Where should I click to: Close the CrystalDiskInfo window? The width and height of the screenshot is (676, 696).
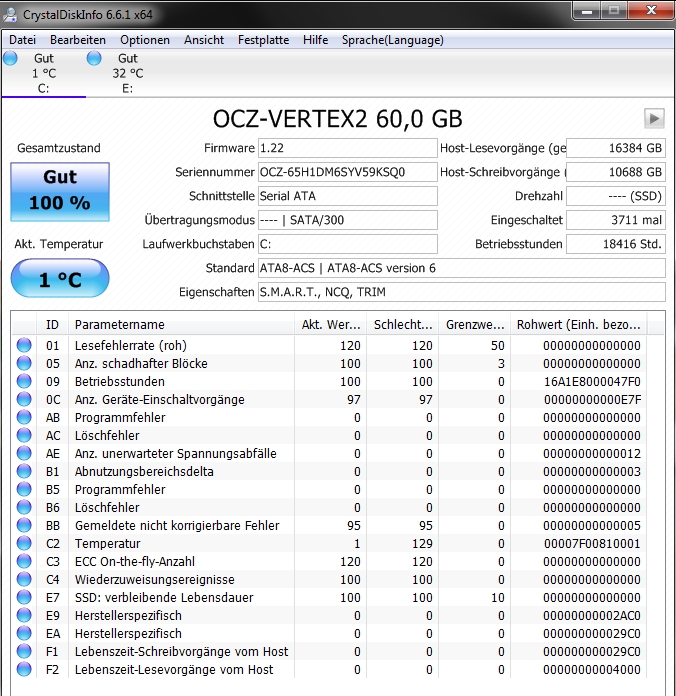[x=651, y=11]
